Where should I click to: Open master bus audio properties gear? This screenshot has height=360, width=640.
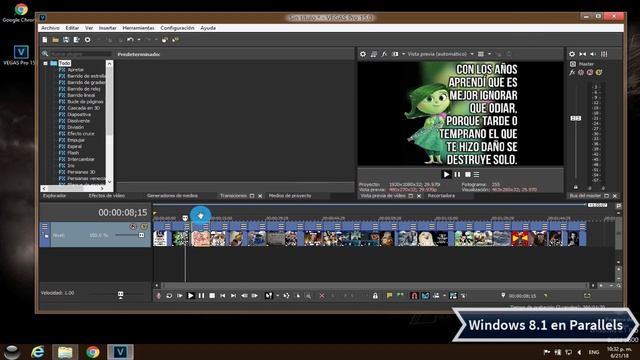(572, 54)
